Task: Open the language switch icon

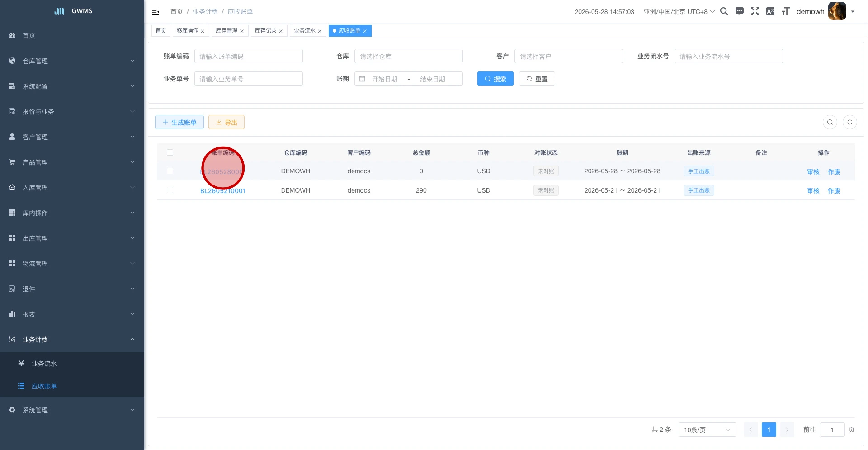Action: coord(770,11)
